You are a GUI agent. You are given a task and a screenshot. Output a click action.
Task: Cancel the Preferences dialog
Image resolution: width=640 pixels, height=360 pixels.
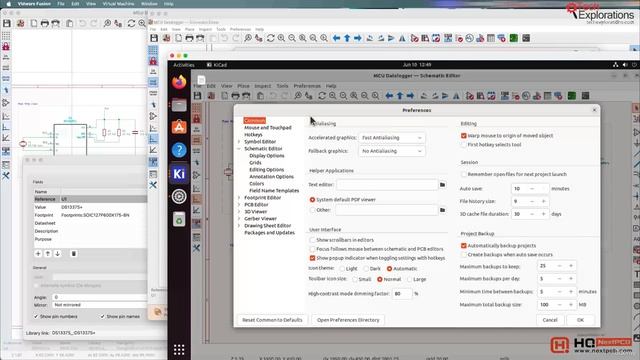pyautogui.click(x=550, y=320)
